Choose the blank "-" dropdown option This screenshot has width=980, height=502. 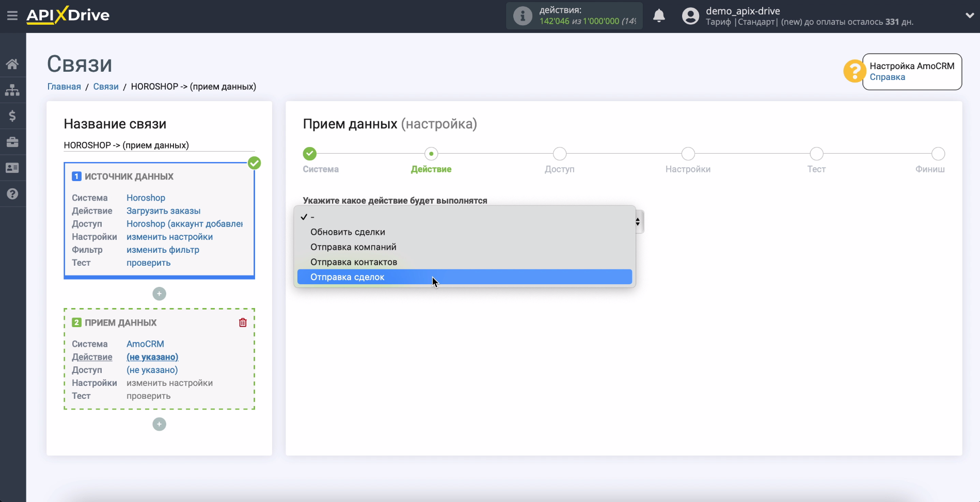(465, 217)
